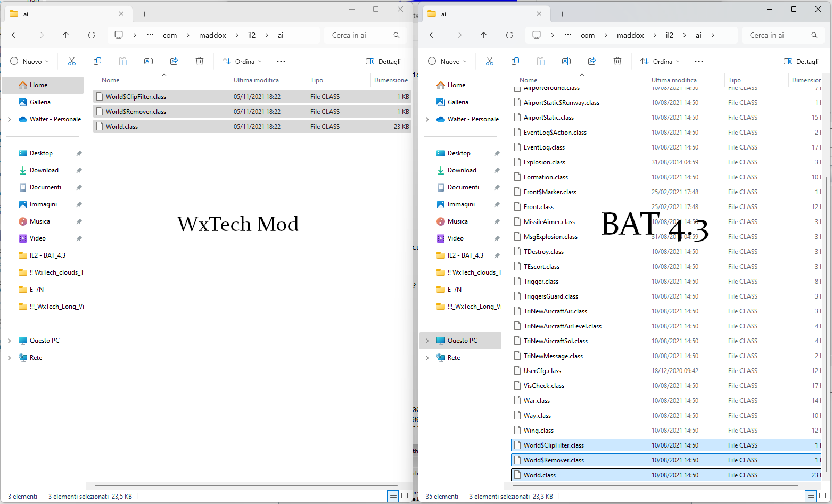Open Nuovo dropdown in right window
Screen dimensions: 832x504
tap(448, 61)
